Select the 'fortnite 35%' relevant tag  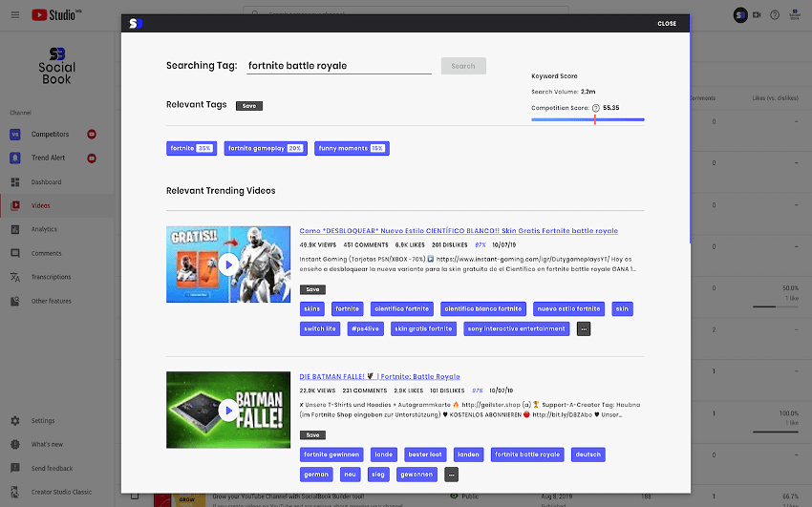tap(191, 148)
